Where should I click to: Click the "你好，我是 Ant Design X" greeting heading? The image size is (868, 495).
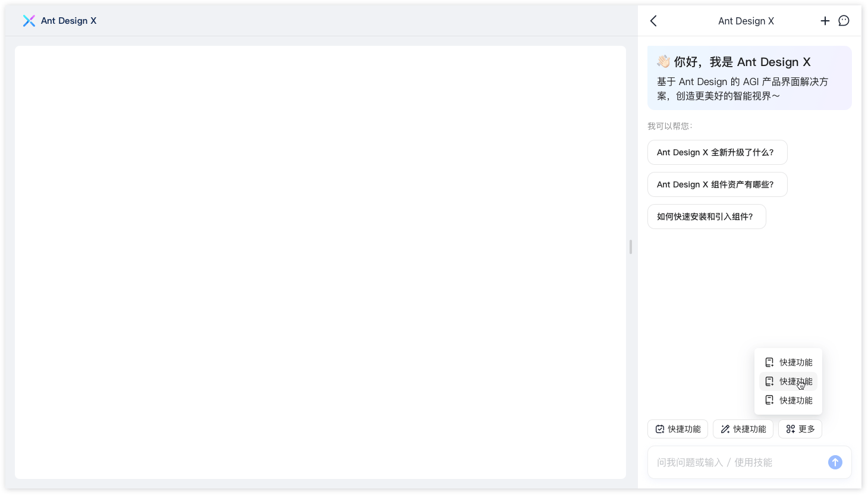pos(742,62)
